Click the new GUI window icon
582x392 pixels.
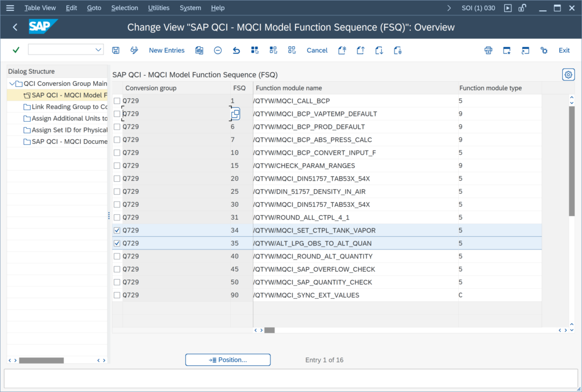(506, 51)
